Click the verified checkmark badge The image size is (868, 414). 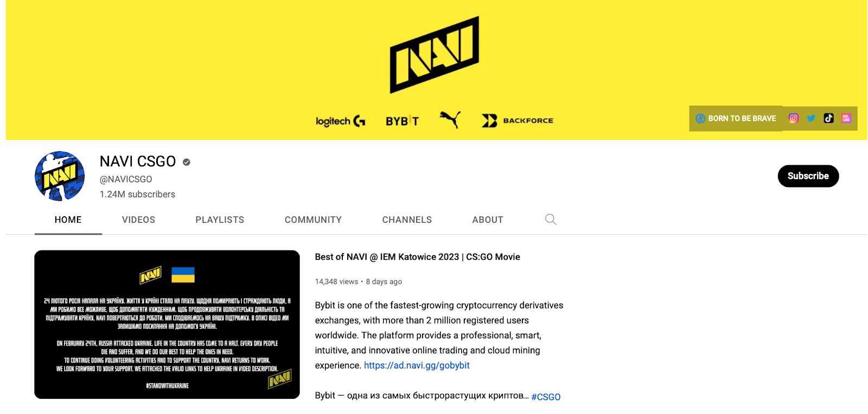[x=187, y=162]
